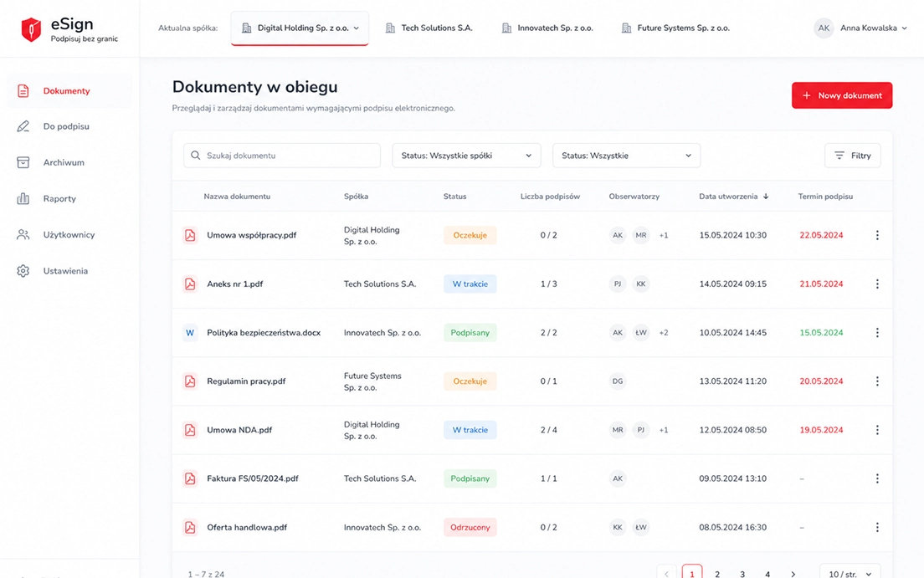Switch to Tech Solutions S.A. company tab
This screenshot has height=578, width=924.
pyautogui.click(x=429, y=28)
